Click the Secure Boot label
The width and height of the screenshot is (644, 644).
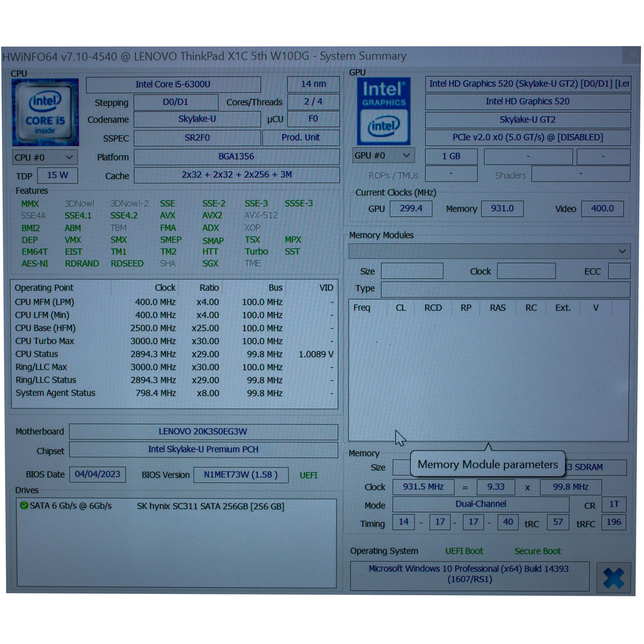pyautogui.click(x=538, y=551)
